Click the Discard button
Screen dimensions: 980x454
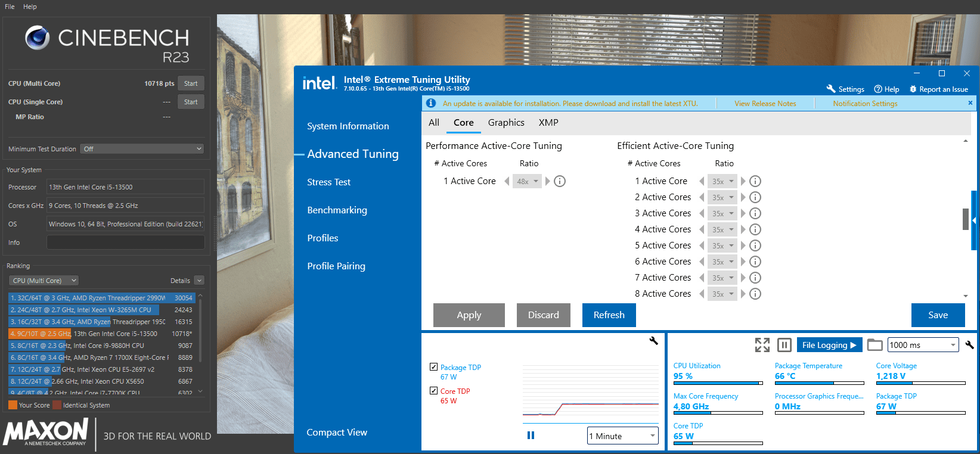pos(544,315)
